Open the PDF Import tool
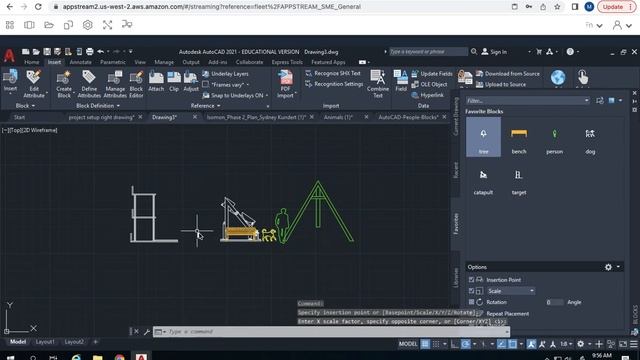 285,84
